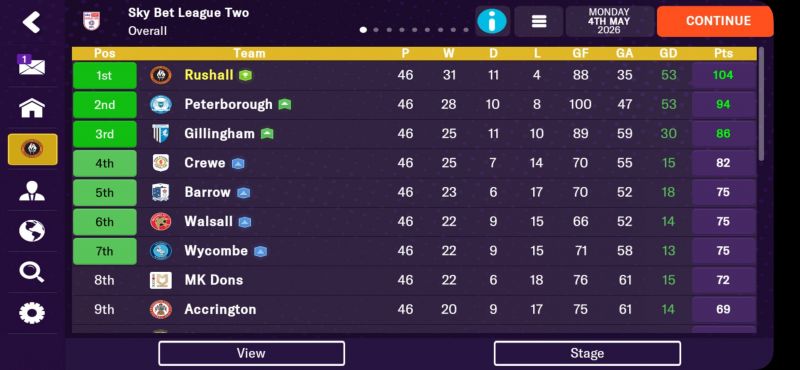Open the Rushall club badge in the sidebar
800x370 pixels.
coord(33,150)
